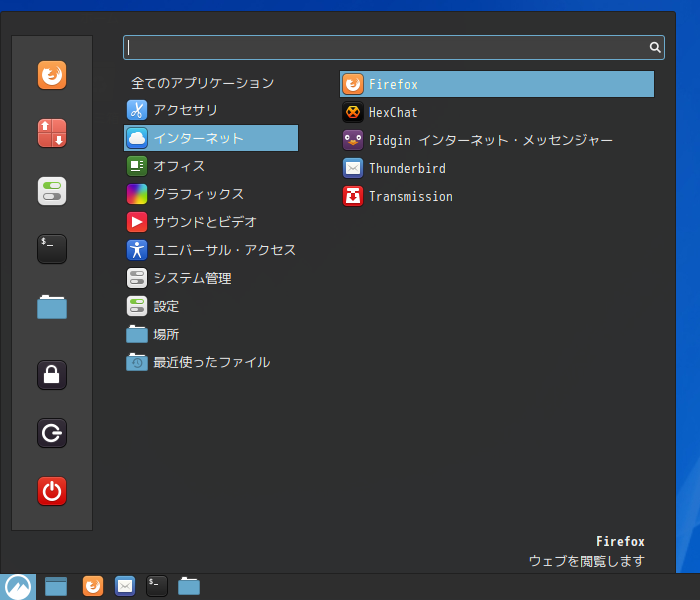The width and height of the screenshot is (700, 600).
Task: Open the アクセサリ category
Action: pos(211,110)
